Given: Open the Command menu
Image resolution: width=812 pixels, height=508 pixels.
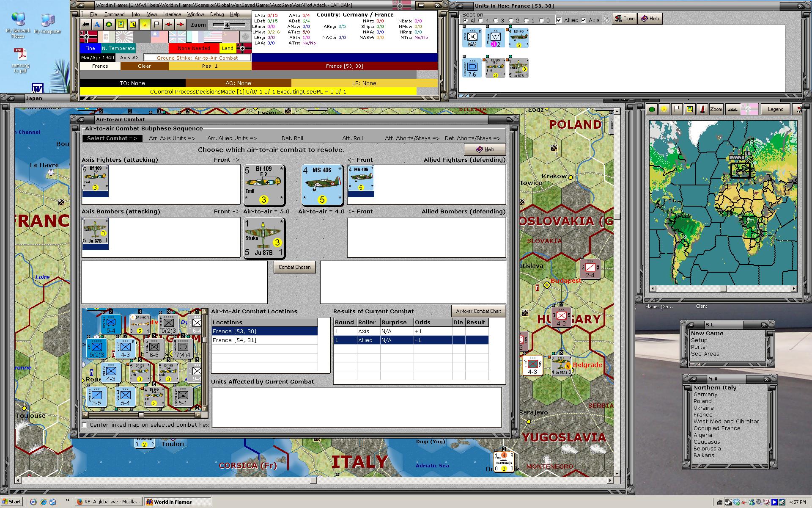Looking at the screenshot, I should (114, 14).
